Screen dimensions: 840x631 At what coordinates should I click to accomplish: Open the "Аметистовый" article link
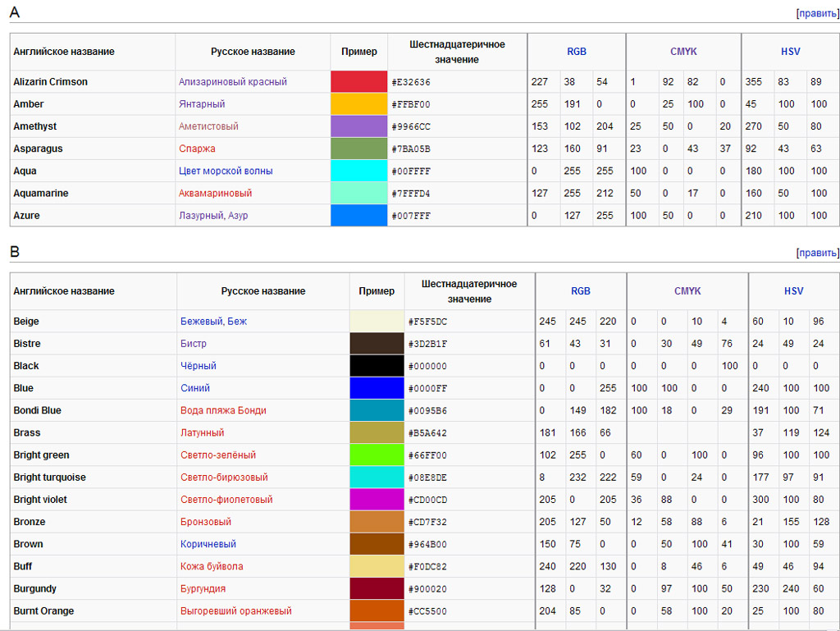coord(208,126)
